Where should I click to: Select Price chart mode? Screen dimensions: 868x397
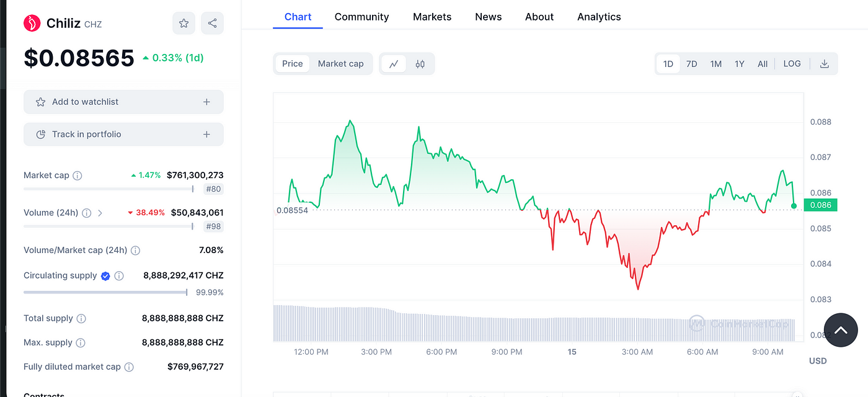coord(293,64)
